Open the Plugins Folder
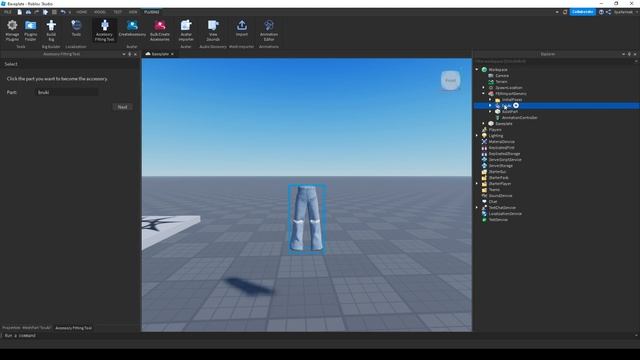 click(x=31, y=31)
